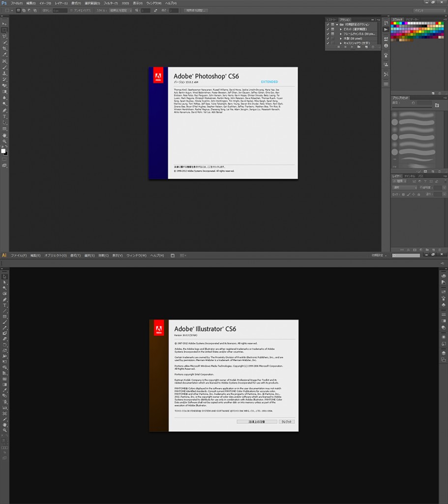Toggle lock position in Layers panel
This screenshot has width=448, height=504.
pos(414,194)
